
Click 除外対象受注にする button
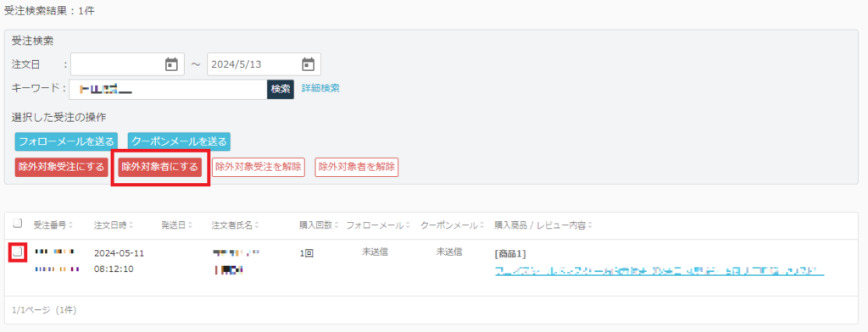61,167
